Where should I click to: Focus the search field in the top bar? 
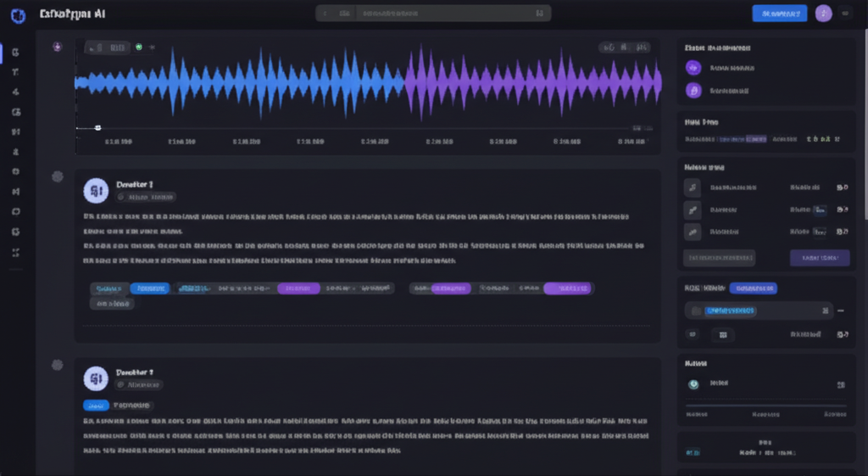click(x=433, y=14)
